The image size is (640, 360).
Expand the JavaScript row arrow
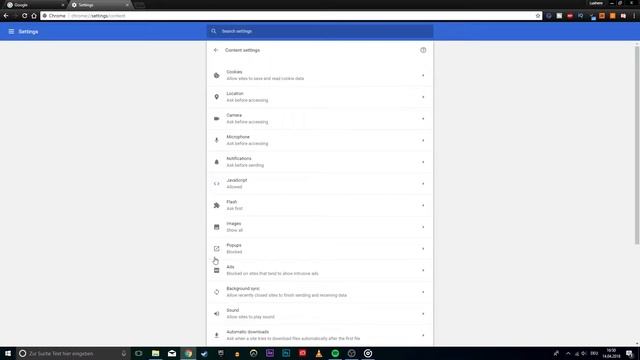coord(423,184)
